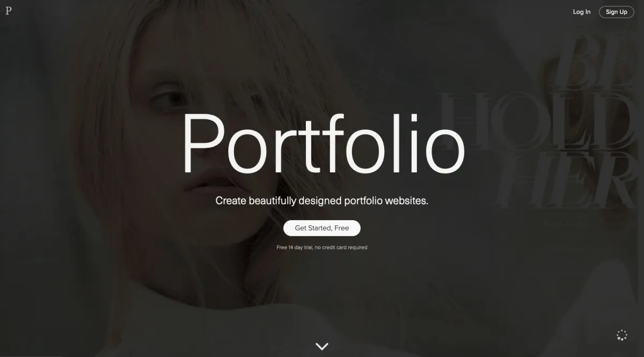
Task: Click the tagline about portfolio websites
Action: click(322, 201)
